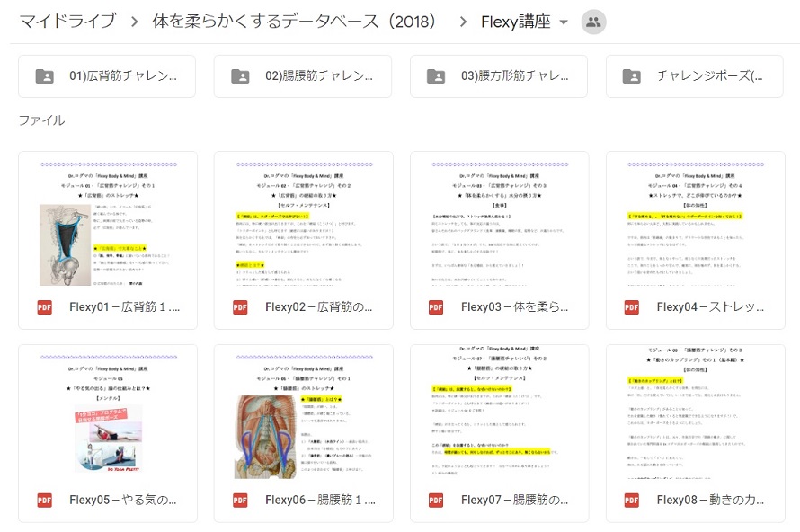The height and width of the screenshot is (532, 800).
Task: Select the Flexy04－ストレッ file preview thumbnail
Action: (696, 219)
